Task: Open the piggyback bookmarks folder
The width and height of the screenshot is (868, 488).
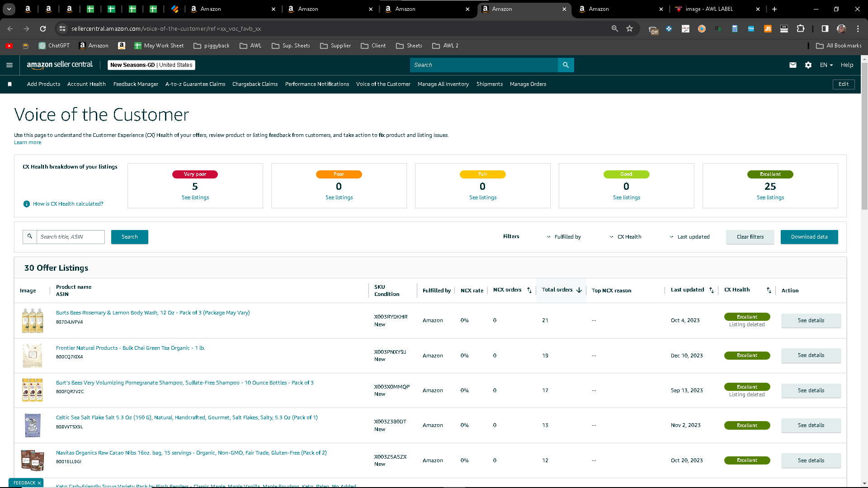Action: [212, 46]
